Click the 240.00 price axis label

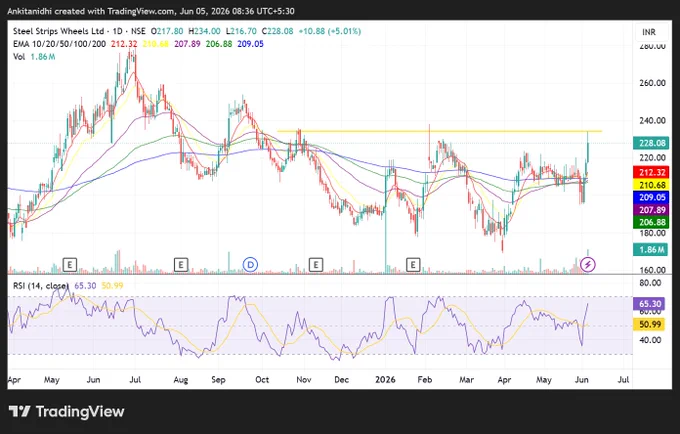click(652, 121)
